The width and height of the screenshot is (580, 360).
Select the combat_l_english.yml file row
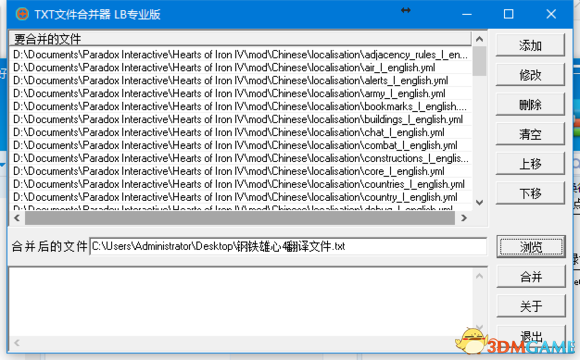coord(240,145)
